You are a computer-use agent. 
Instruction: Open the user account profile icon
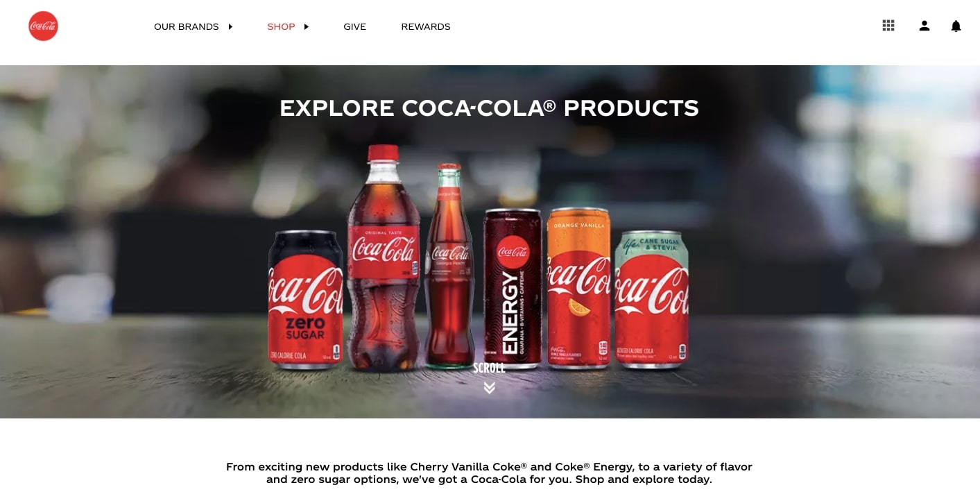click(x=925, y=26)
